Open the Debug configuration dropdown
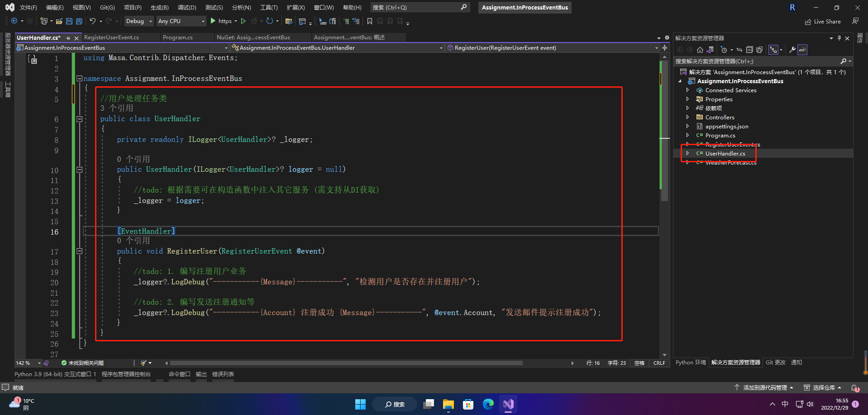This screenshot has width=868, height=415. click(x=139, y=21)
